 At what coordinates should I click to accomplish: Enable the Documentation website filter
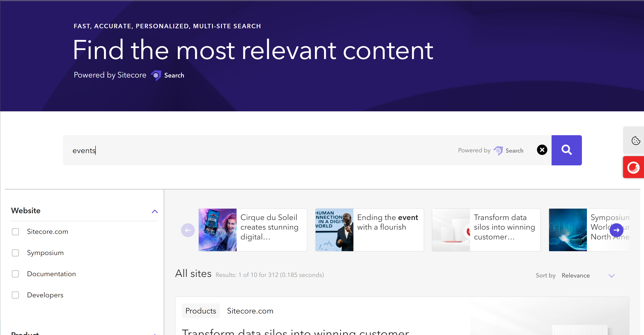point(16,274)
